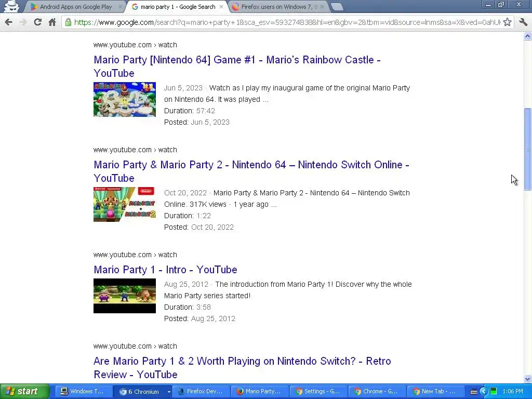This screenshot has height=399, width=532.
Task: Click the incognito spy icon
Action: point(11,6)
